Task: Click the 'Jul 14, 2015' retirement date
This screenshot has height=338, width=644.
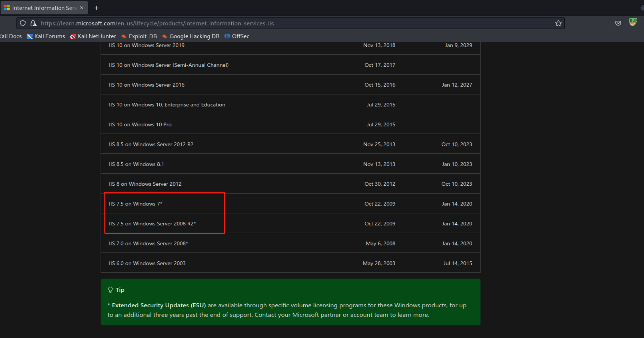Action: (458, 263)
